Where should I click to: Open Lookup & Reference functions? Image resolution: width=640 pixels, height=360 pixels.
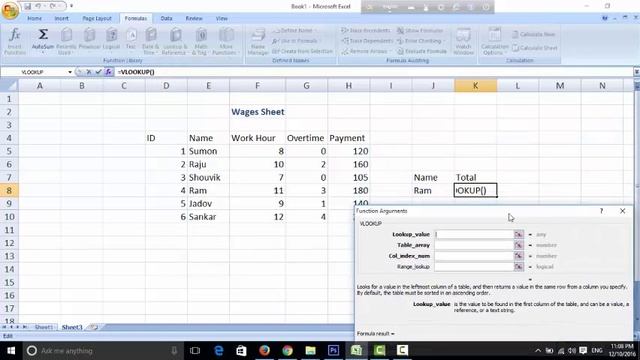(x=175, y=41)
